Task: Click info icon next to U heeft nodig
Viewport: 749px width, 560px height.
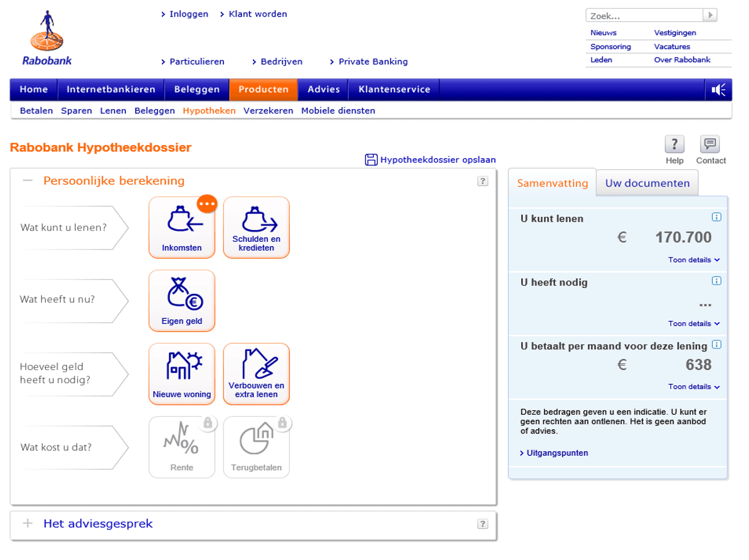Action: point(716,281)
